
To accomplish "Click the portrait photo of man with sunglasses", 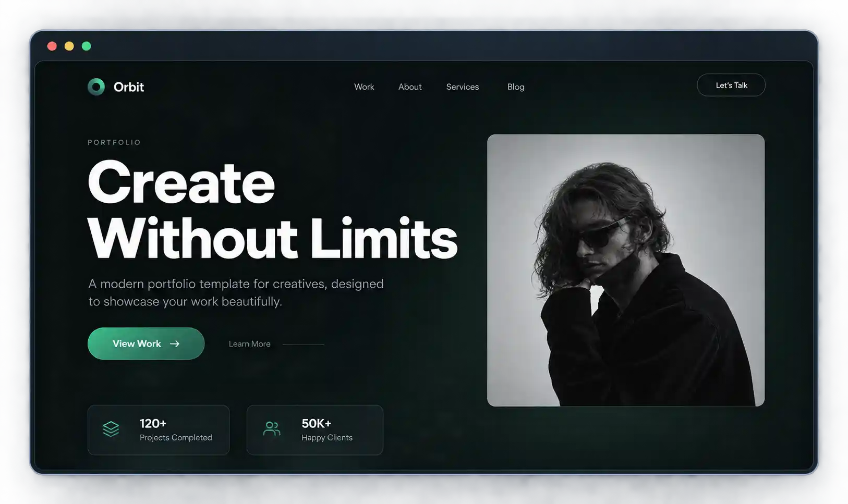I will [x=626, y=270].
